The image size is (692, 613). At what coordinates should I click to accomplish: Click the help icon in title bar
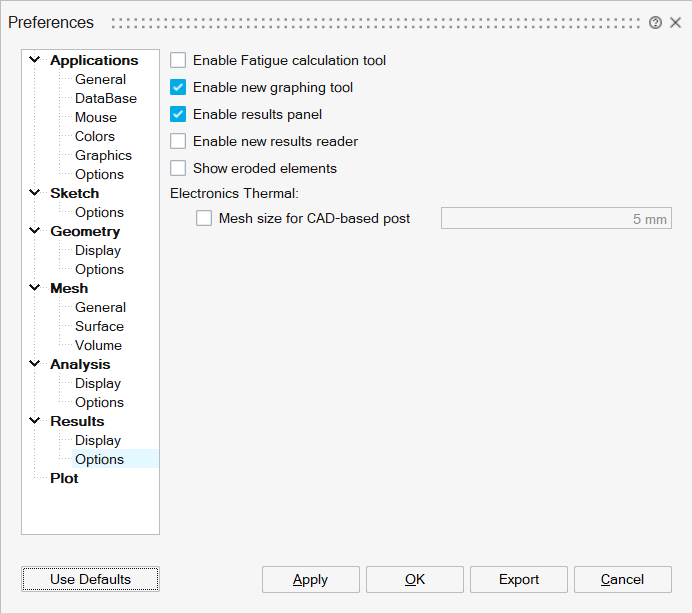[655, 23]
